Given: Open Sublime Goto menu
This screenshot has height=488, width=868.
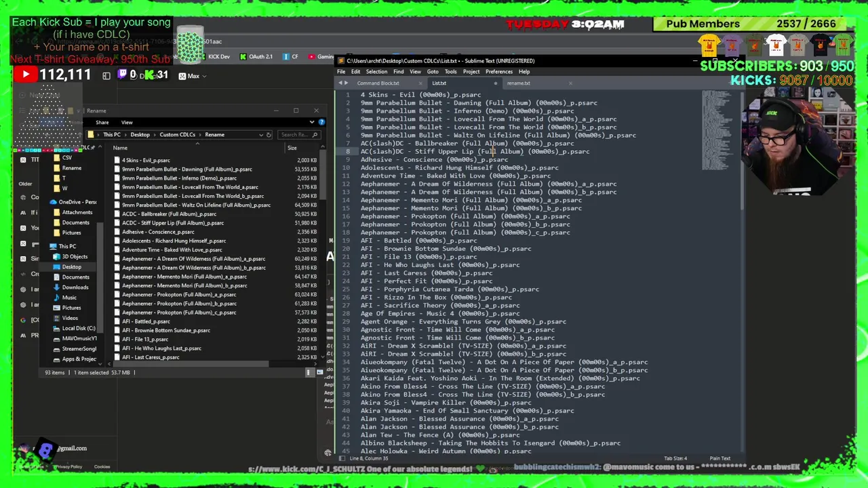Looking at the screenshot, I should 433,72.
